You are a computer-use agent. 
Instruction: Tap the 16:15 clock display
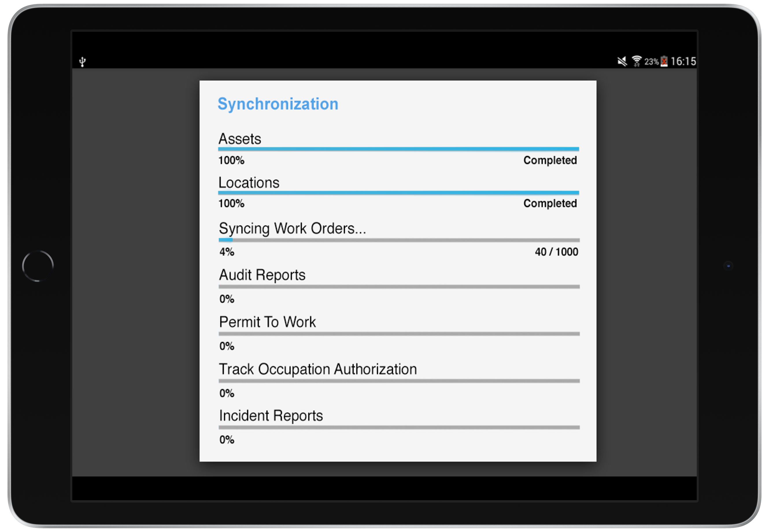click(x=683, y=61)
